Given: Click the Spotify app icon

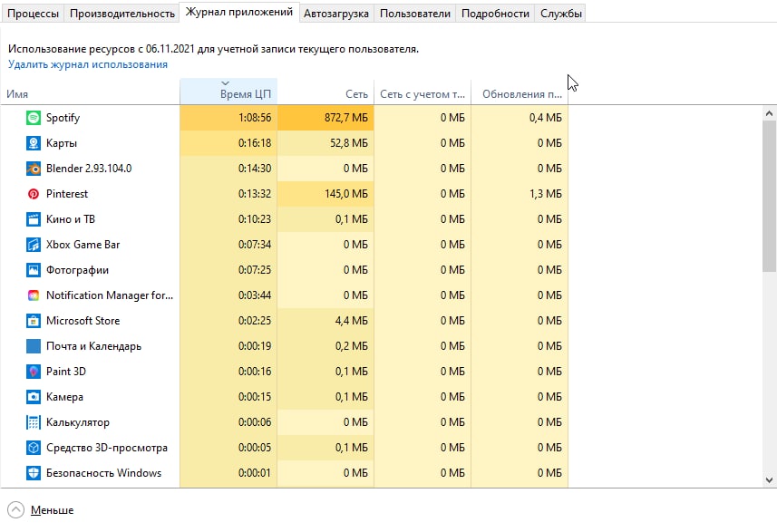Looking at the screenshot, I should tap(34, 118).
